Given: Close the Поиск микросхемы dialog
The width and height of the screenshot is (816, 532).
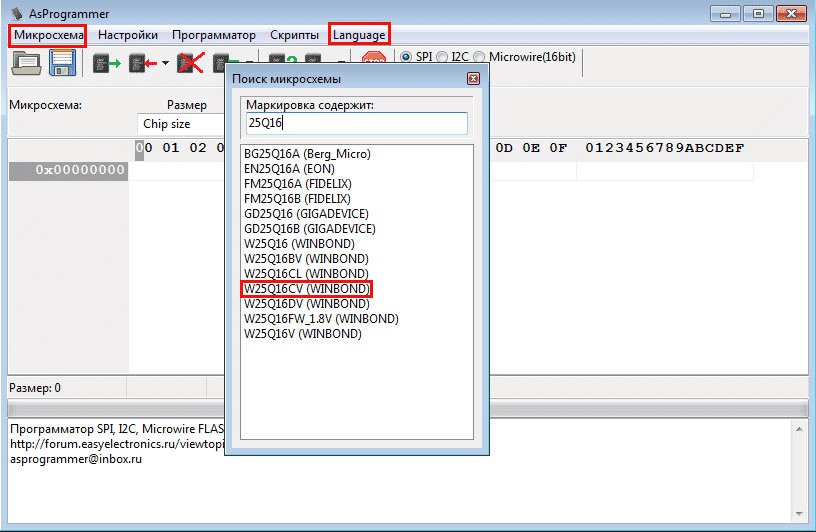Looking at the screenshot, I should click(x=473, y=79).
